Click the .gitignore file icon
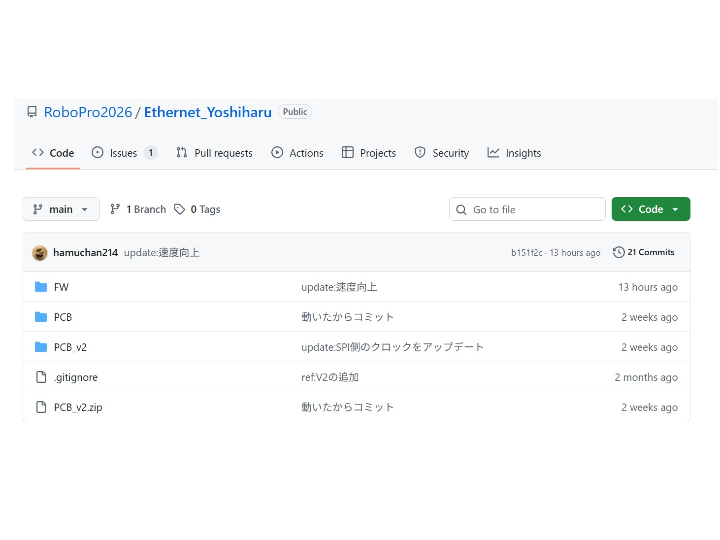720x540 pixels. 41,377
